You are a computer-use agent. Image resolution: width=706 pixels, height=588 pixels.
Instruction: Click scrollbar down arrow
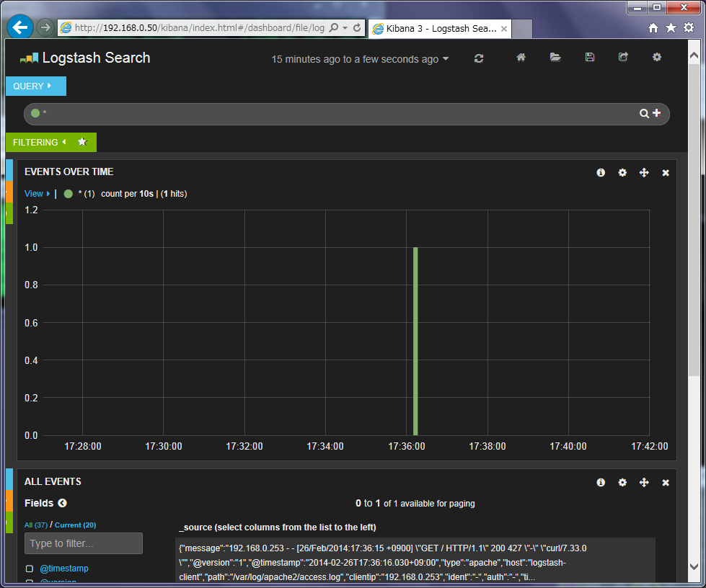coord(694,566)
